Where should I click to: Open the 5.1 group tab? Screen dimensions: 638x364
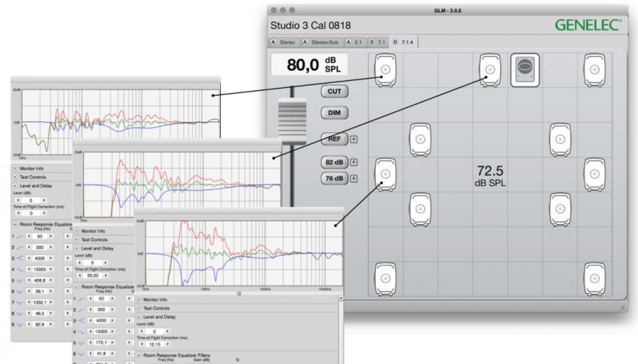coord(356,40)
